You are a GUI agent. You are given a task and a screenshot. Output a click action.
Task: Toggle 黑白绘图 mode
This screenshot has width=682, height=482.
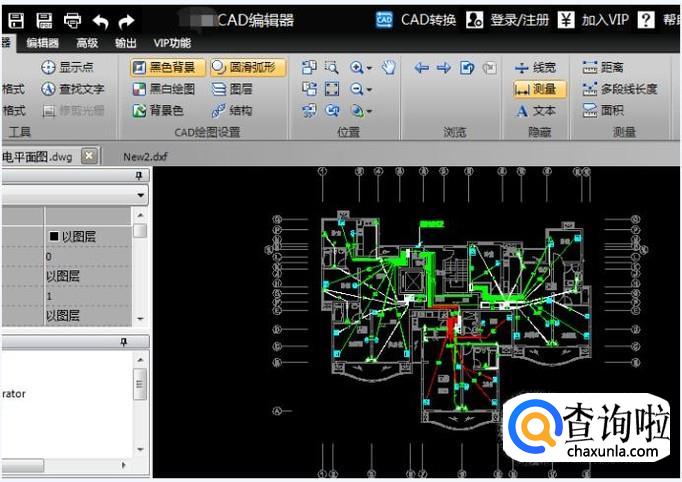(x=164, y=89)
